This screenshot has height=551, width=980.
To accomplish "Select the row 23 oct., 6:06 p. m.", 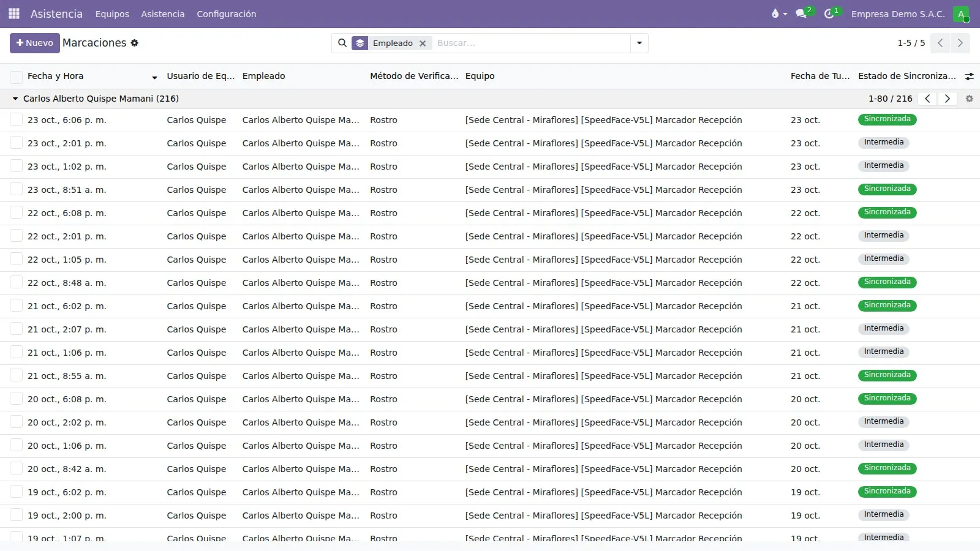I will pos(17,119).
